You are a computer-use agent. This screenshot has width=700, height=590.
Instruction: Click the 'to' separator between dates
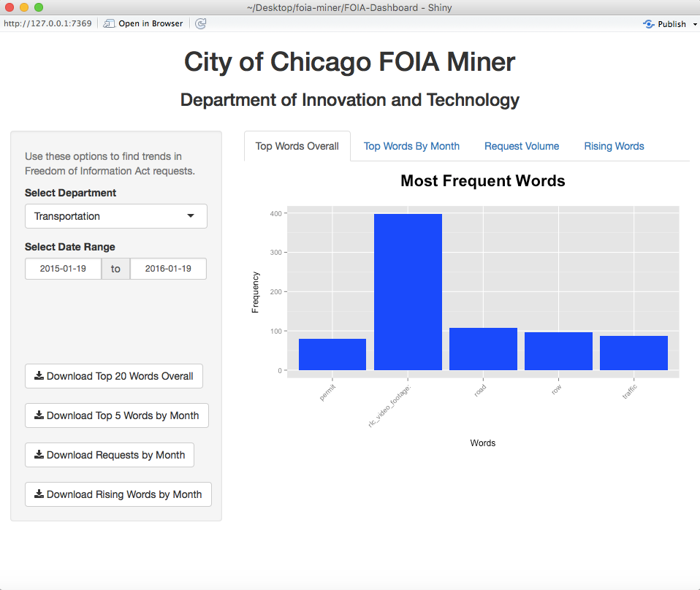tap(115, 269)
